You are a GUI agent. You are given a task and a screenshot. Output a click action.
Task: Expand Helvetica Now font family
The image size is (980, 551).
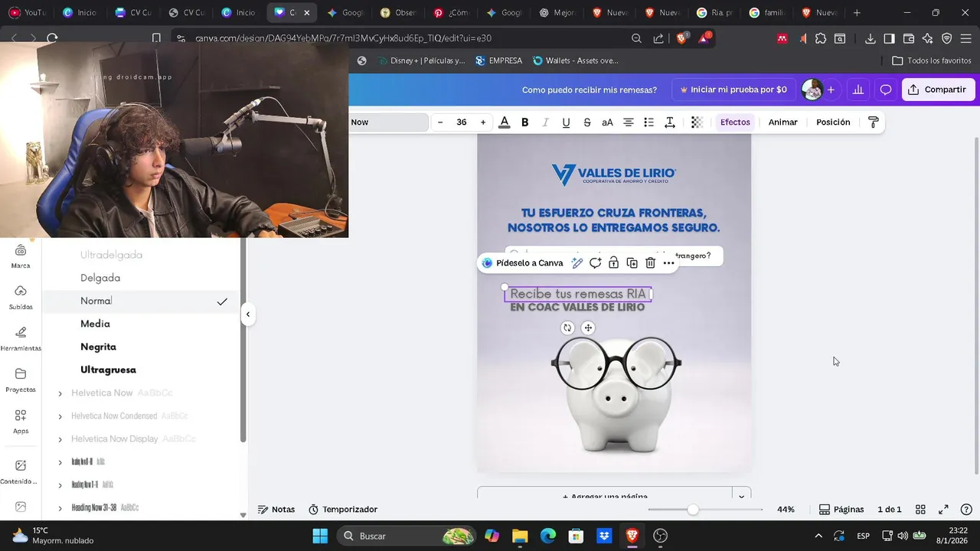[60, 393]
